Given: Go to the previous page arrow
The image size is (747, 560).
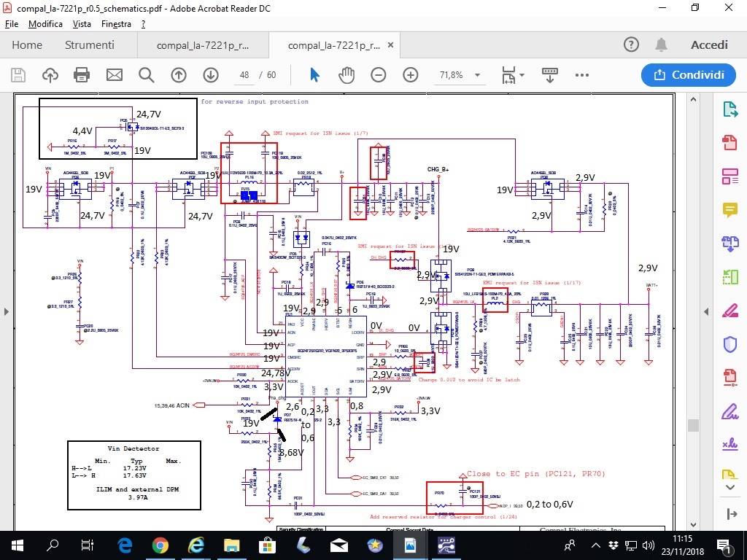Looking at the screenshot, I should (x=179, y=75).
